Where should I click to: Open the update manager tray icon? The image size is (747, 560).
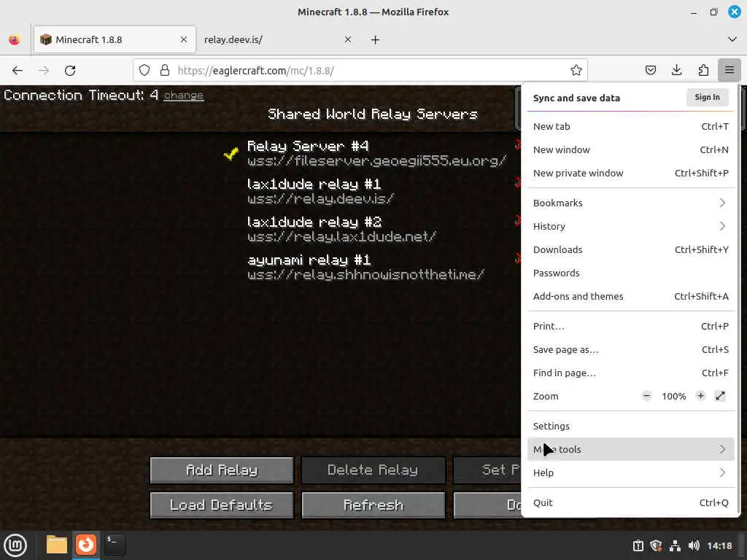point(638,545)
